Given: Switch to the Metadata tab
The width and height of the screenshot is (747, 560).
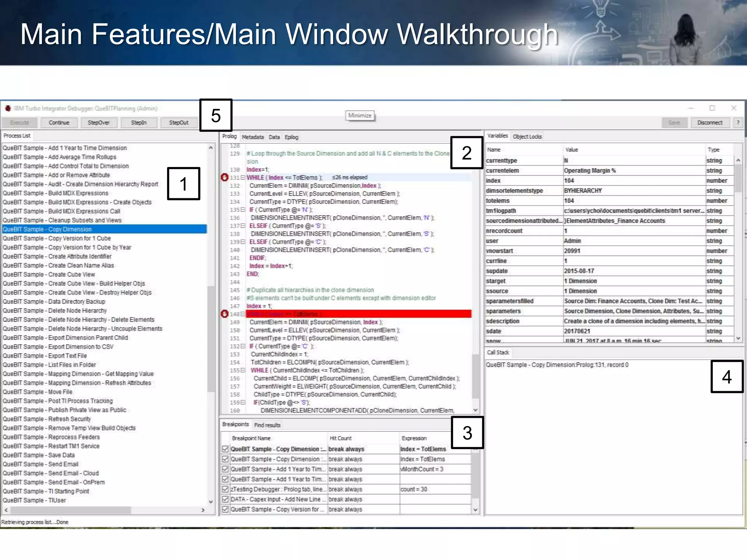Looking at the screenshot, I should pyautogui.click(x=253, y=137).
